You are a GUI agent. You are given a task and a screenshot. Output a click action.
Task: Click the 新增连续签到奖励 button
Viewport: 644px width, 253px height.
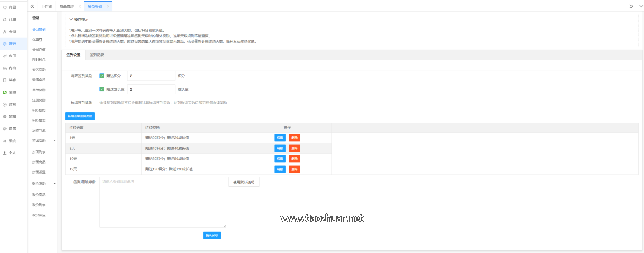coord(80,116)
